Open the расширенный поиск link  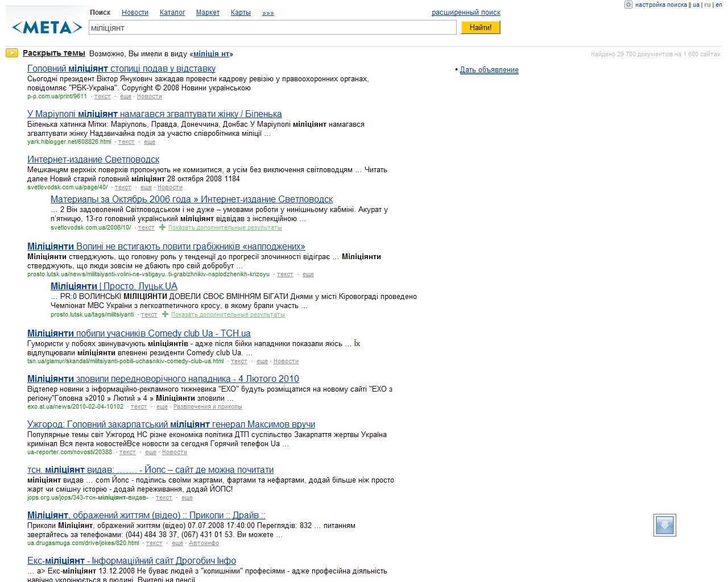tap(466, 13)
